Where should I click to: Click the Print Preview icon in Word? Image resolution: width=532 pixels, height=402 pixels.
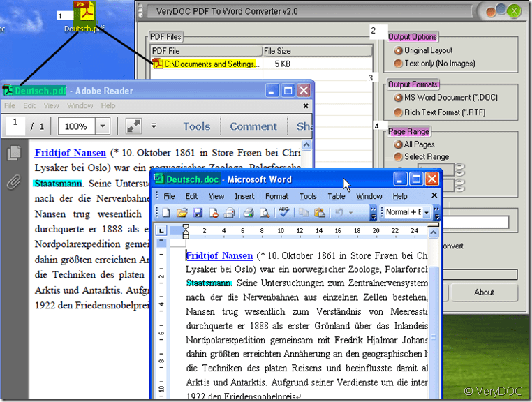[x=265, y=213]
